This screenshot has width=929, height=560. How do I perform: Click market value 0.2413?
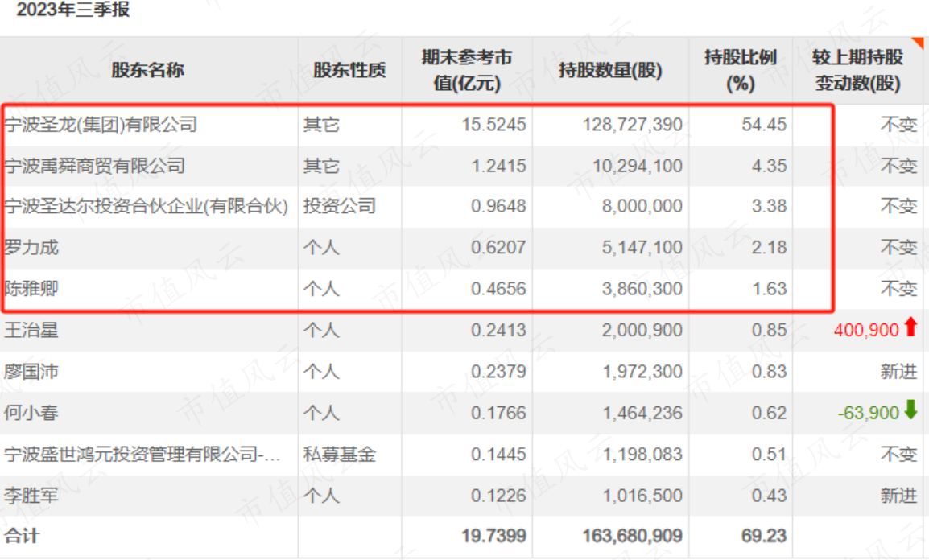coord(498,330)
